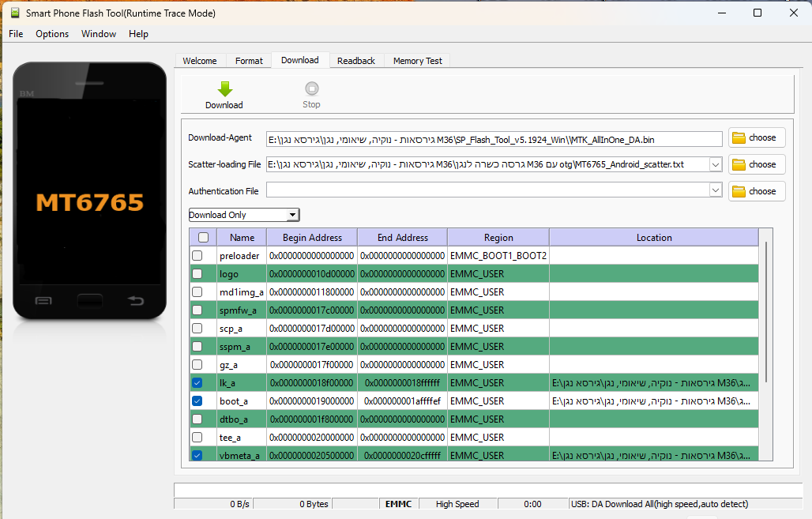Click the EMMC indicator in status bar
This screenshot has width=812, height=519.
pos(398,503)
